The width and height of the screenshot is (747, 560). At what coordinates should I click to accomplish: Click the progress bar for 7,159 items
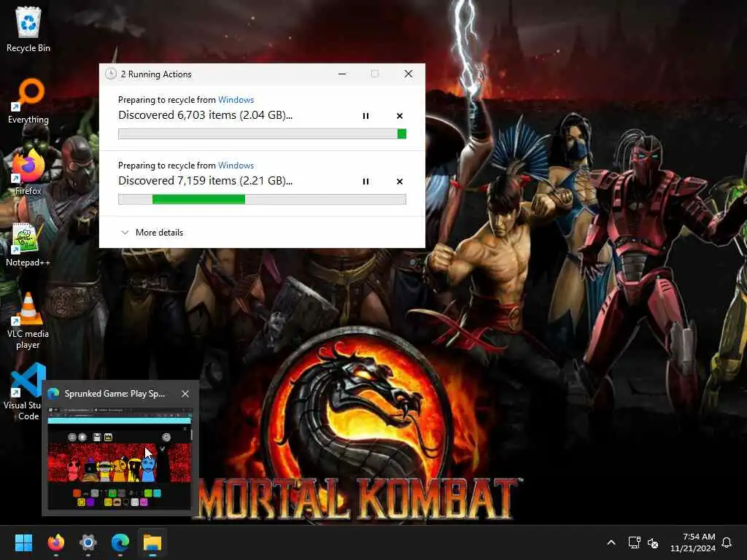tap(262, 200)
